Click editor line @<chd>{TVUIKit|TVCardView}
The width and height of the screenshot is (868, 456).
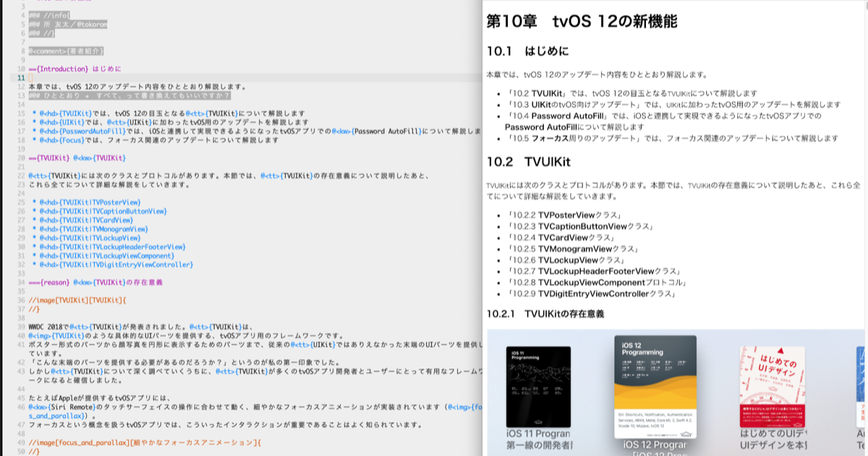(82, 219)
